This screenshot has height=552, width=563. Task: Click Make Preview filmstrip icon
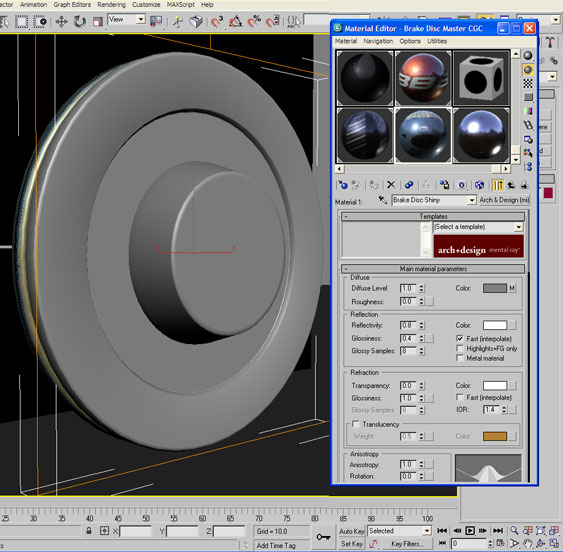pos(528,125)
